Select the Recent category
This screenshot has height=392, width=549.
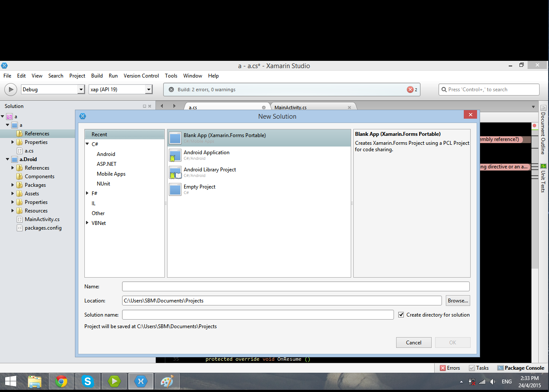(x=125, y=135)
